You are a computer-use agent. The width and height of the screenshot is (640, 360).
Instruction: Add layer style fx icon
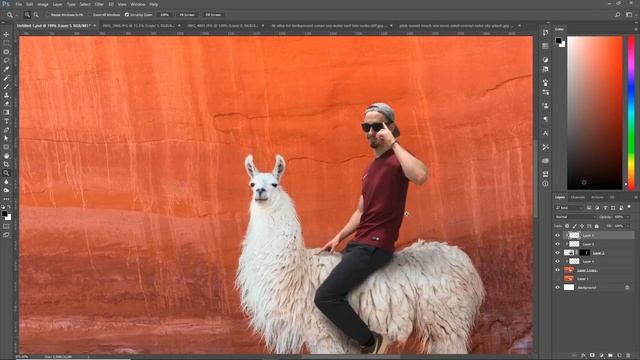click(583, 356)
